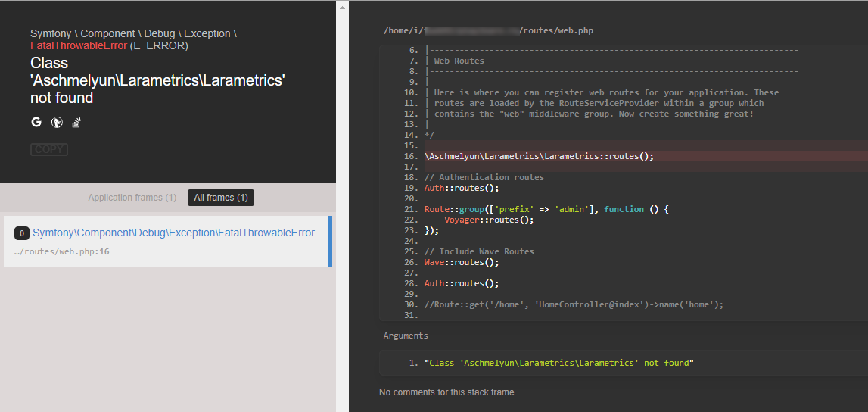Switch to All frames (1) tab
868x412 pixels.
[x=221, y=198]
